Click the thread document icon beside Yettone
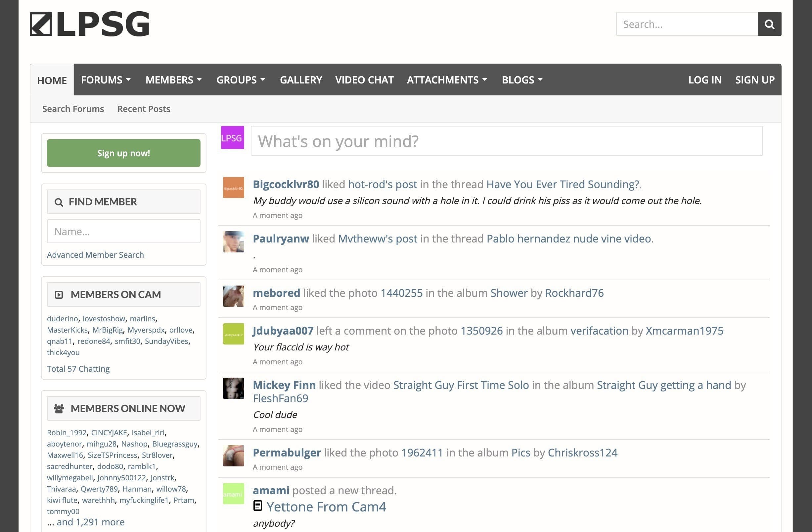 click(257, 506)
